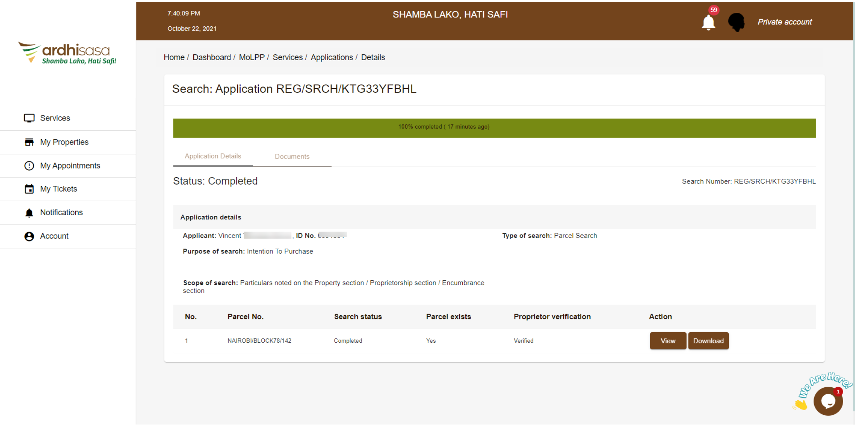Image resolution: width=868 pixels, height=428 pixels.
Task: Select the Application Details tab
Action: point(213,156)
